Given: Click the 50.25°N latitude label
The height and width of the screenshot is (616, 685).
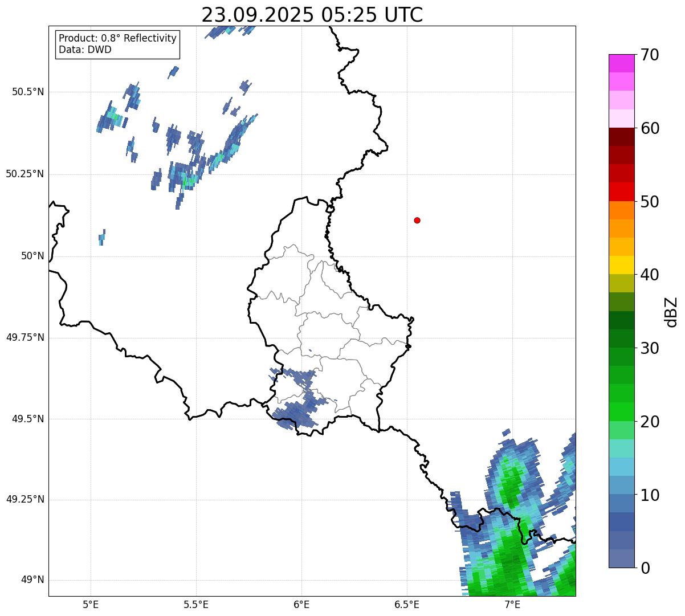Looking at the screenshot, I should pos(25,174).
